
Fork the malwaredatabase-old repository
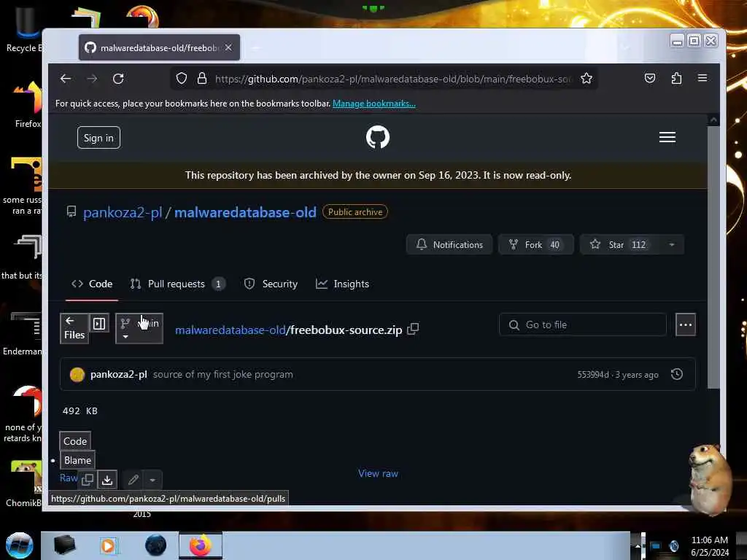tap(536, 245)
